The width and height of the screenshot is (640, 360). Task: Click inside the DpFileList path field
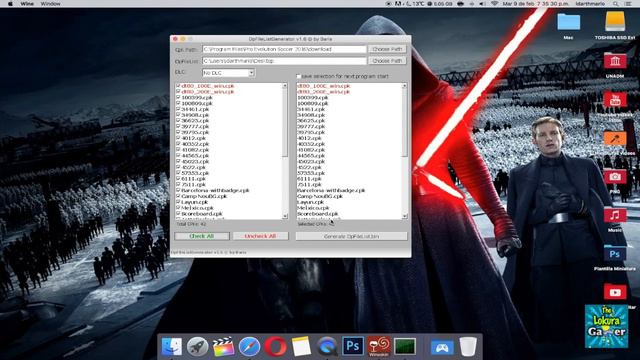[x=284, y=61]
